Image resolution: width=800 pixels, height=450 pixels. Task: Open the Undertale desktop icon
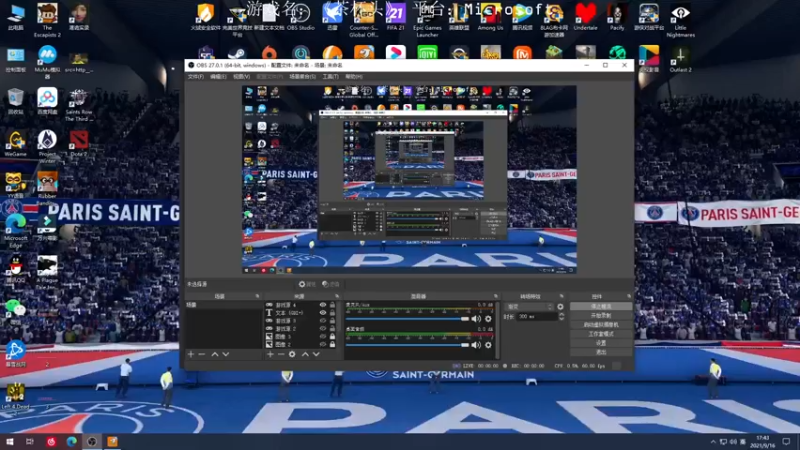(x=585, y=17)
